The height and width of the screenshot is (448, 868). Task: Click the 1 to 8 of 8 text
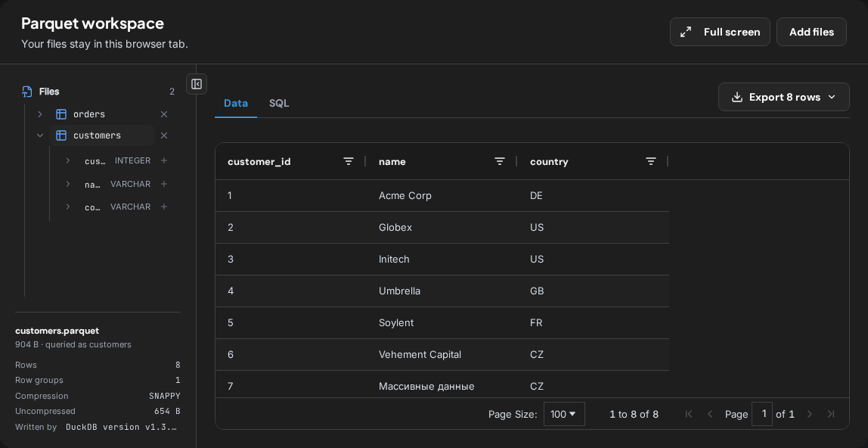[634, 414]
